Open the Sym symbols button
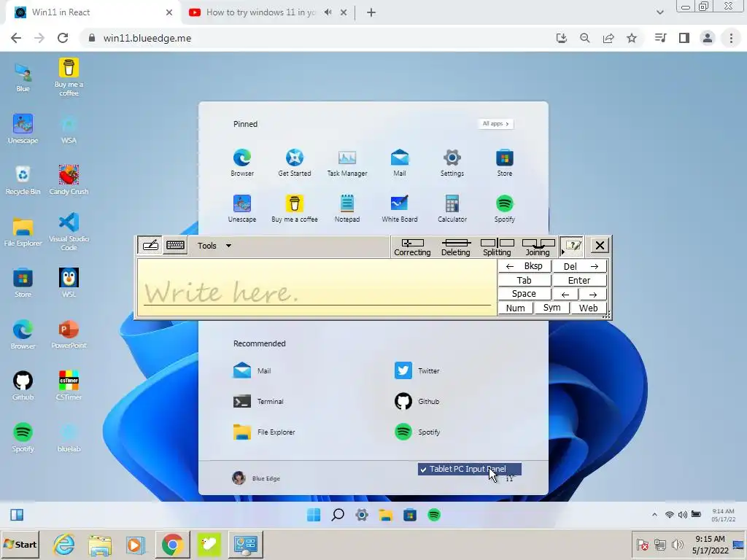Image resolution: width=747 pixels, height=560 pixels. [551, 308]
